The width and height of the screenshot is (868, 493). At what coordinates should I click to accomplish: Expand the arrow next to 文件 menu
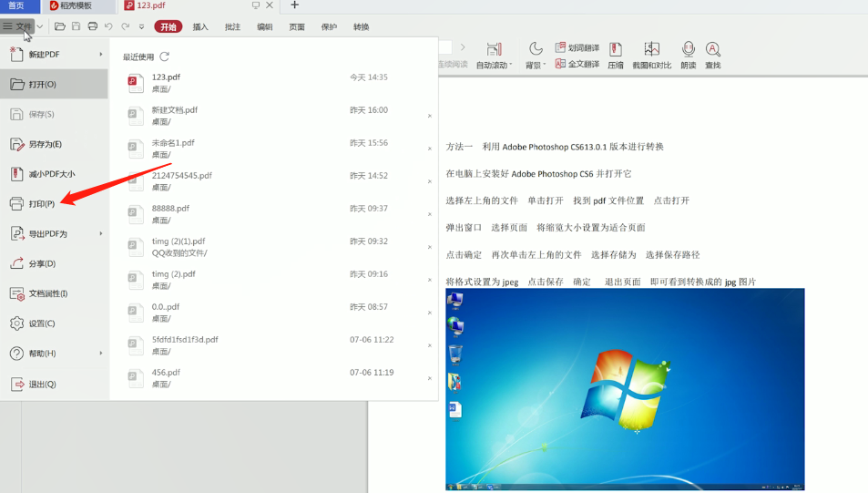tap(40, 26)
